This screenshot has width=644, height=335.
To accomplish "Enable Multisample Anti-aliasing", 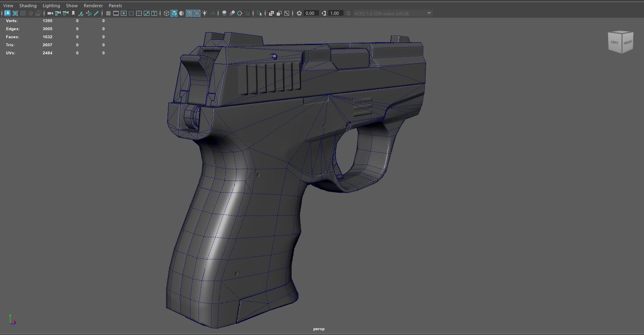I will pyautogui.click(x=240, y=13).
